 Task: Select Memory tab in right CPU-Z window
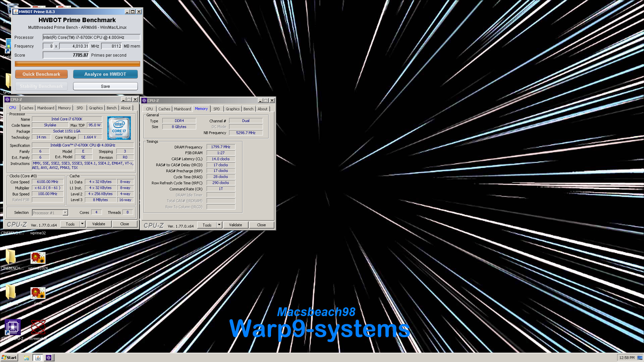201,109
